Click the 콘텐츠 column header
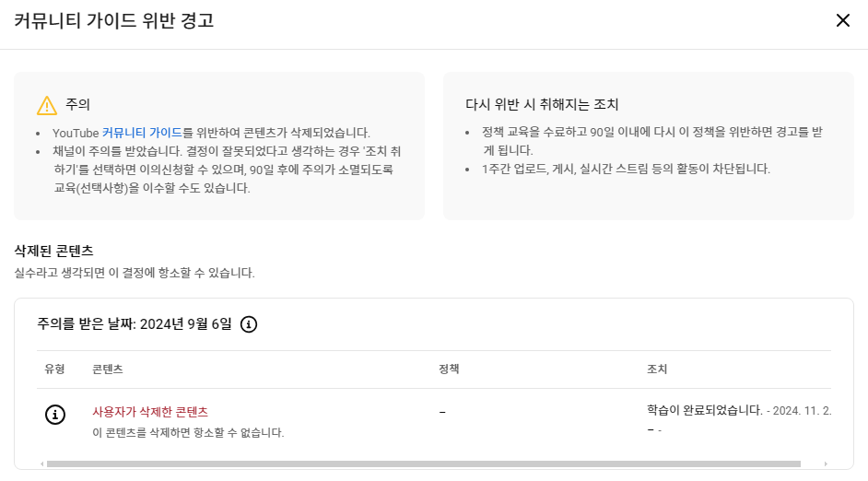Image resolution: width=868 pixels, height=481 pixels. 108,370
